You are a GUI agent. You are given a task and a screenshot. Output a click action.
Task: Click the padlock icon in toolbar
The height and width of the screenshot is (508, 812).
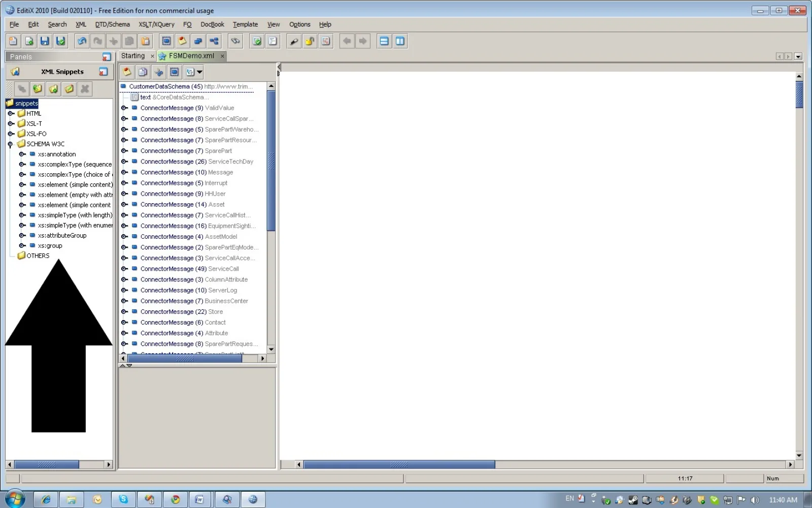click(x=310, y=41)
